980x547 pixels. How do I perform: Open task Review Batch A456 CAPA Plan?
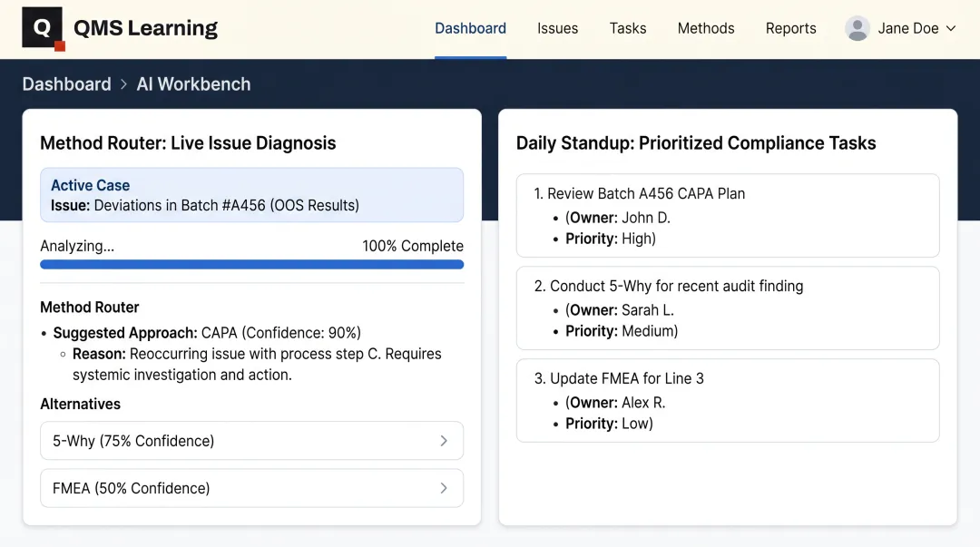728,216
